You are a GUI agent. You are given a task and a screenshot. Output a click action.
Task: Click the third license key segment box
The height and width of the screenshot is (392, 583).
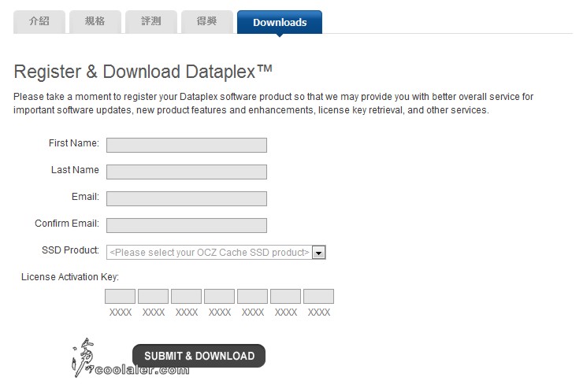pos(186,297)
